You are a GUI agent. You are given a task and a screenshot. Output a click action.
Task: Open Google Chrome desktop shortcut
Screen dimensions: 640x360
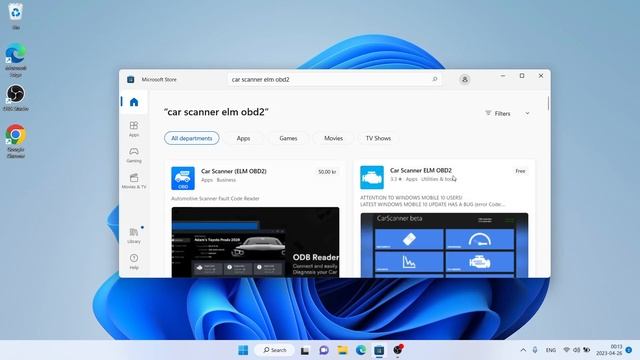click(x=16, y=141)
